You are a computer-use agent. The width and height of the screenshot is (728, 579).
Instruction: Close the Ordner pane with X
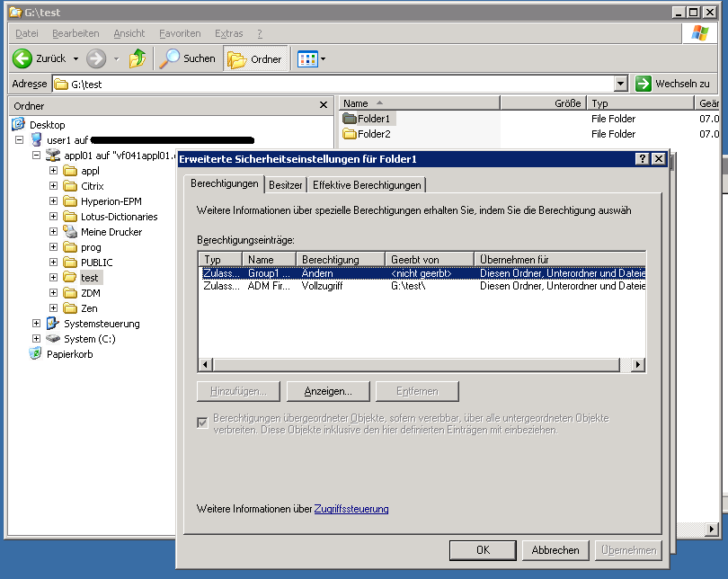[324, 105]
